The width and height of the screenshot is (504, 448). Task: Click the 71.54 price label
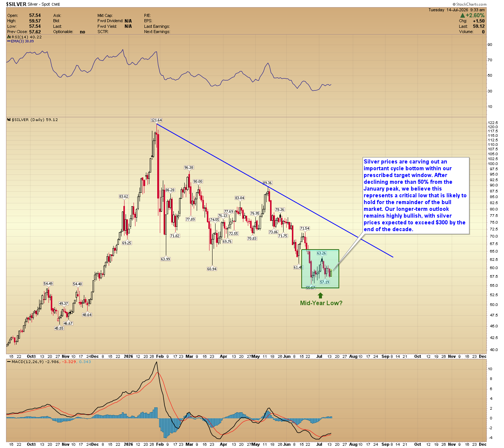tap(305, 229)
